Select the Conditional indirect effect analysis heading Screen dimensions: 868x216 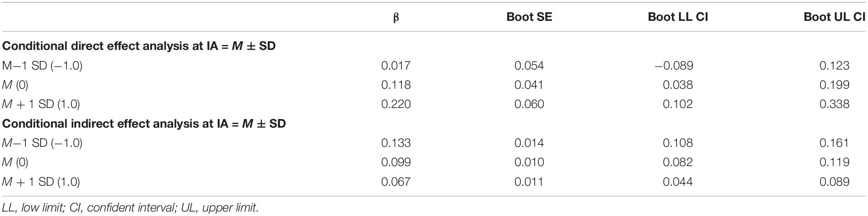pos(144,123)
